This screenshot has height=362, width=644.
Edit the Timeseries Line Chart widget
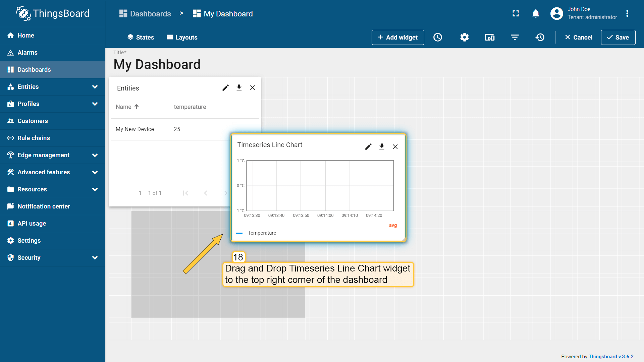(x=368, y=146)
